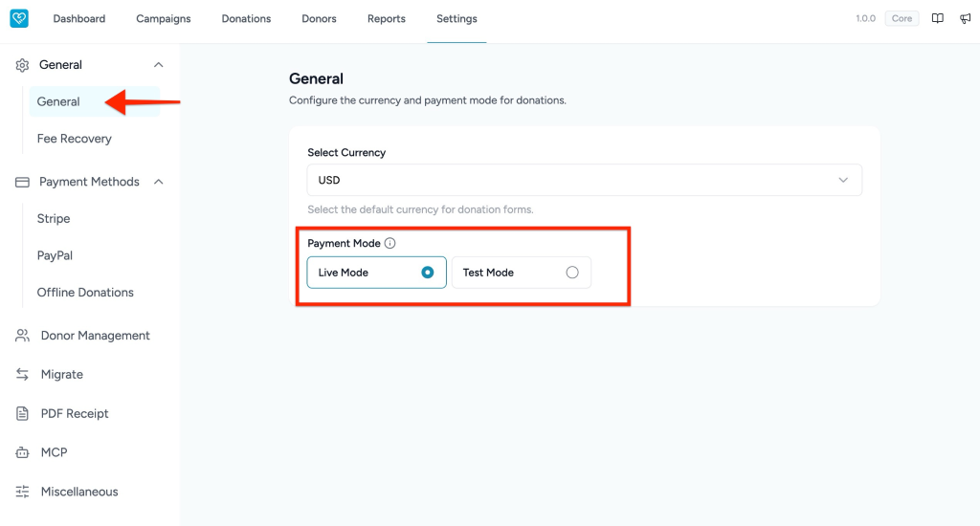
Task: Click the General section header label
Action: [60, 65]
